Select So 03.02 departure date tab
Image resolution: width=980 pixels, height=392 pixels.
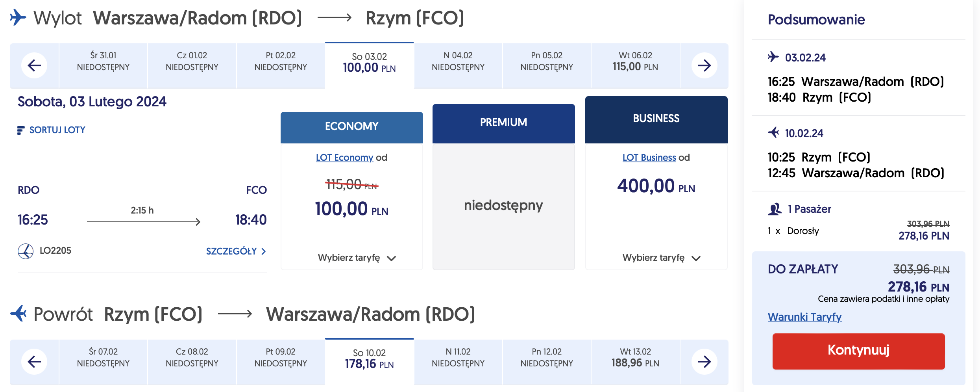[x=369, y=63]
